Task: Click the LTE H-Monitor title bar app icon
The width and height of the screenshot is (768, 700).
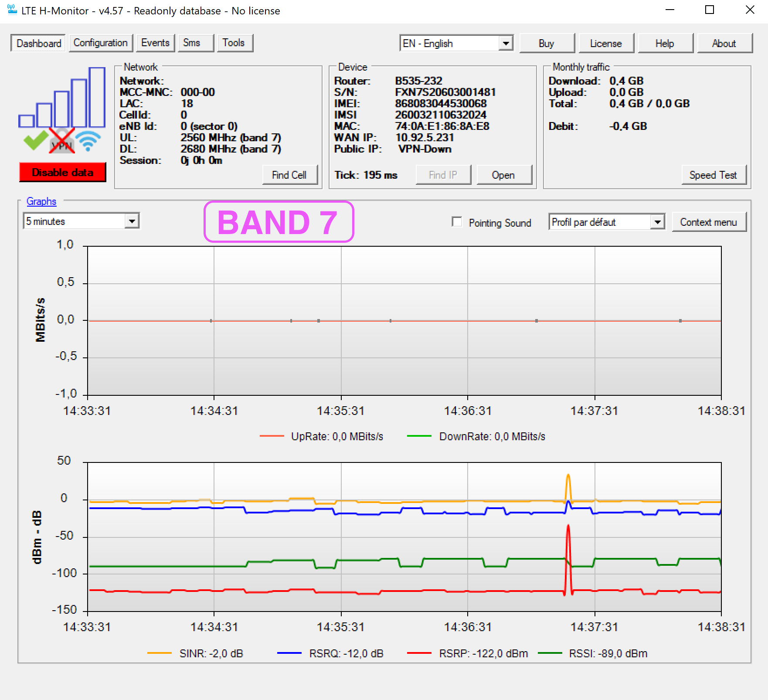Action: click(12, 10)
